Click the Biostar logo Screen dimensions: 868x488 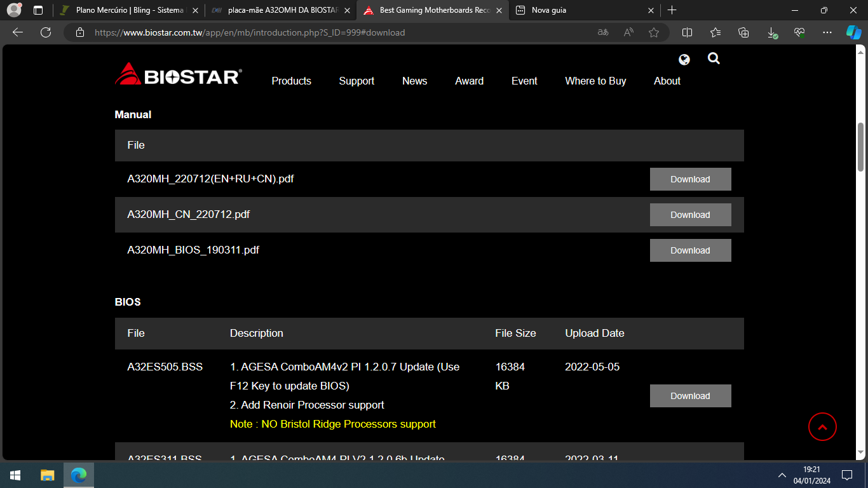pos(179,74)
